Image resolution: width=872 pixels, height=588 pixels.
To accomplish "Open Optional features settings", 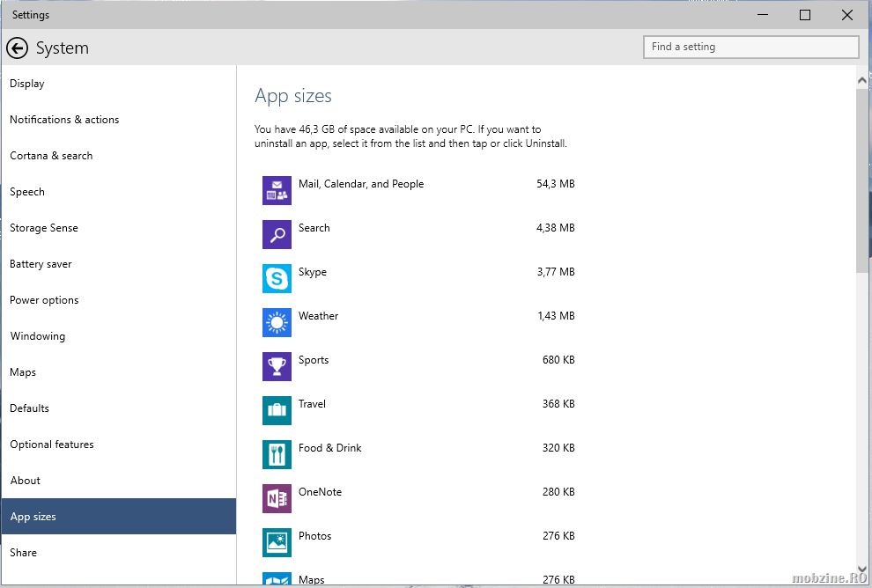I will click(x=118, y=445).
